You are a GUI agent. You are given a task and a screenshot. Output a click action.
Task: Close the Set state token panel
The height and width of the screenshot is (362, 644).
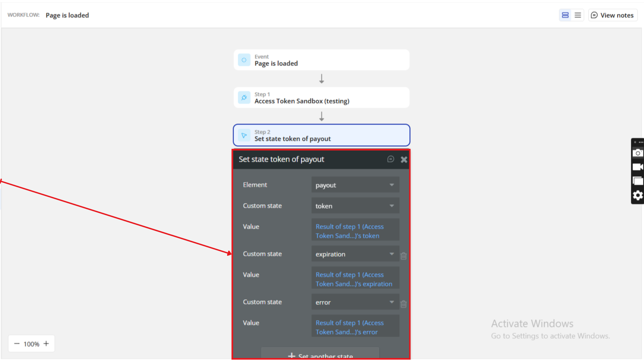[404, 160]
